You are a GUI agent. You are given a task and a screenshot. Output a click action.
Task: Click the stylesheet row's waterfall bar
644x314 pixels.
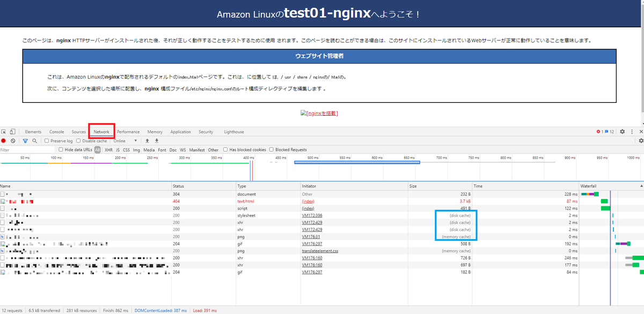[613, 215]
